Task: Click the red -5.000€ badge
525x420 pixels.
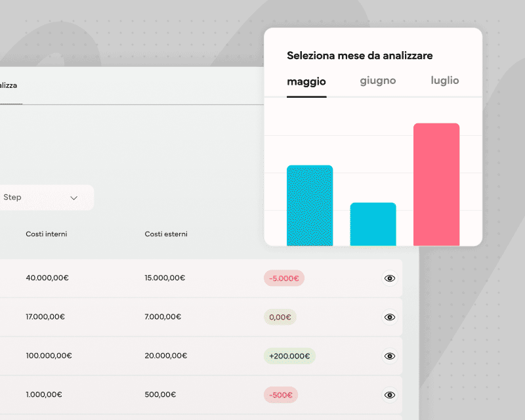Action: pos(284,278)
